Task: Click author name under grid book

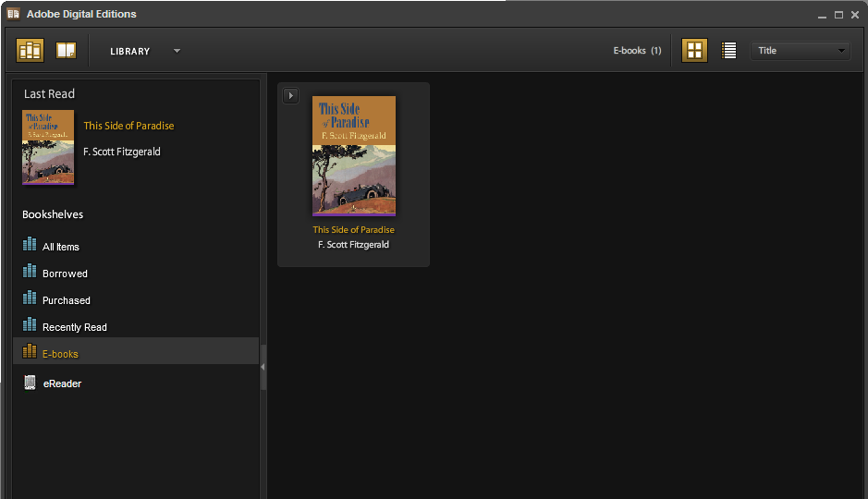Action: [354, 245]
